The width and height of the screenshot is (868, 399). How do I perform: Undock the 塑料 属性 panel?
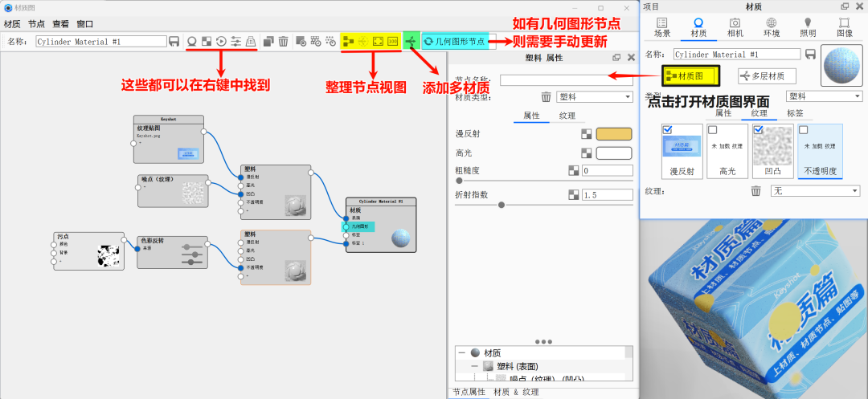pyautogui.click(x=616, y=58)
